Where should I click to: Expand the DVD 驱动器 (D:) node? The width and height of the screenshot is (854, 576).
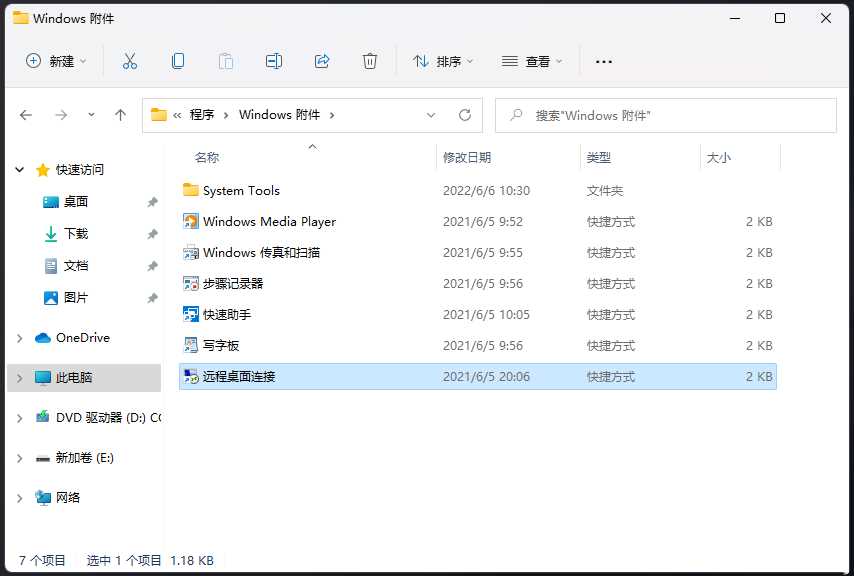tap(20, 418)
